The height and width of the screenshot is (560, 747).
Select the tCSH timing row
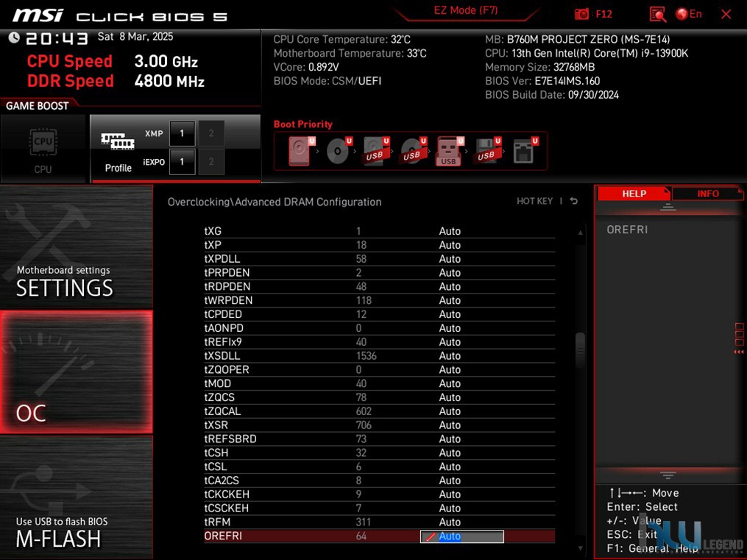(379, 453)
